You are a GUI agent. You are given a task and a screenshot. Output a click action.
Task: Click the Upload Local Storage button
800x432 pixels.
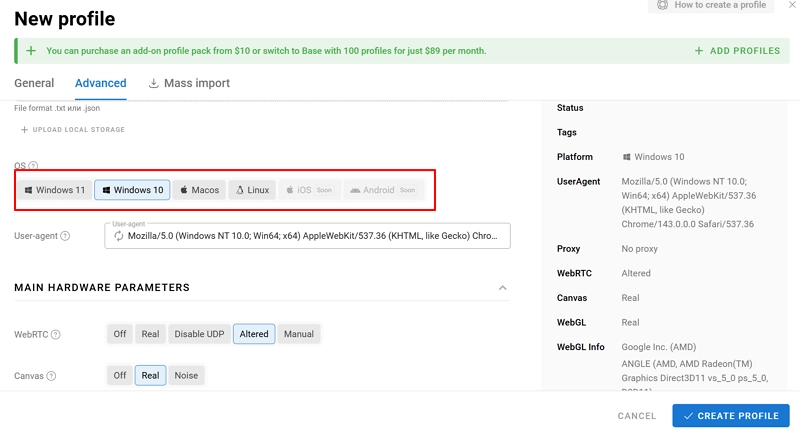(x=73, y=130)
